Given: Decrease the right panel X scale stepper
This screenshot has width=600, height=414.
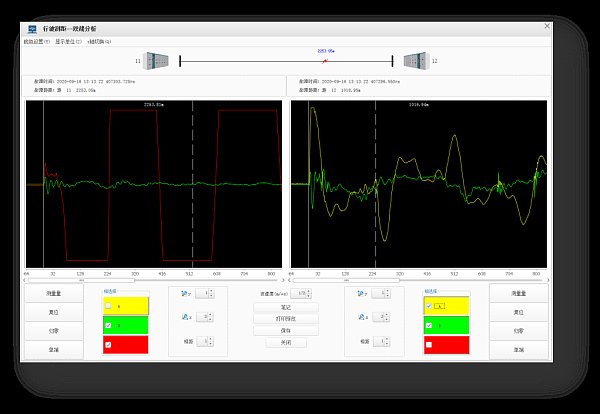Looking at the screenshot, I should (387, 319).
